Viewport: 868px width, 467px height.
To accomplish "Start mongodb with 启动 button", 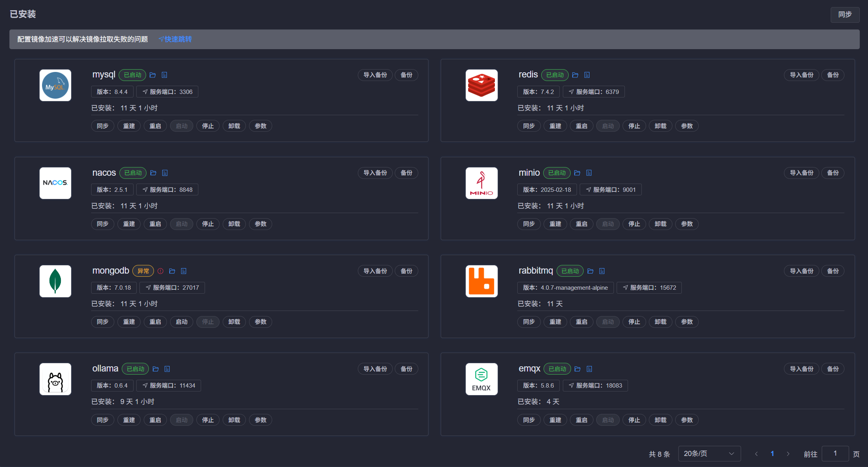I will pos(181,322).
